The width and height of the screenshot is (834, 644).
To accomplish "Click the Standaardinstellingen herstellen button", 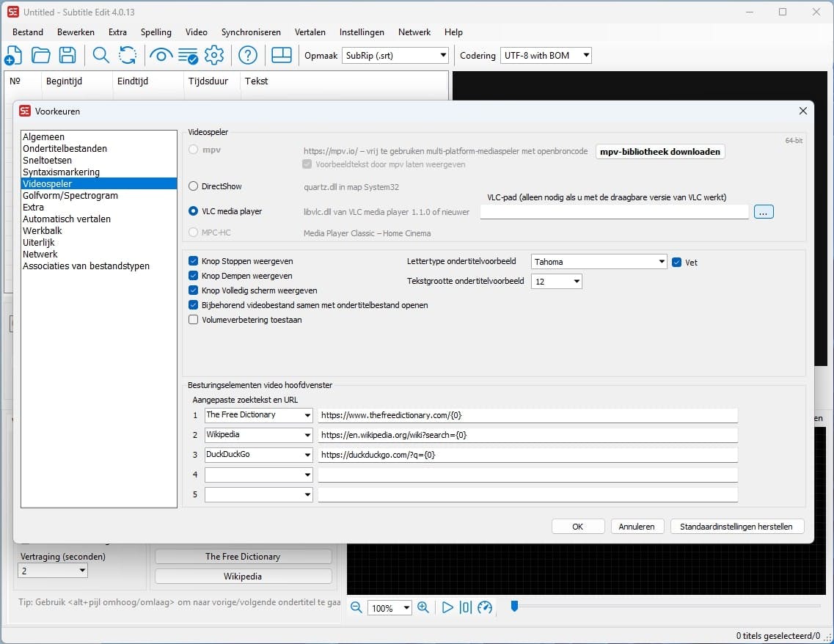I will pyautogui.click(x=736, y=526).
